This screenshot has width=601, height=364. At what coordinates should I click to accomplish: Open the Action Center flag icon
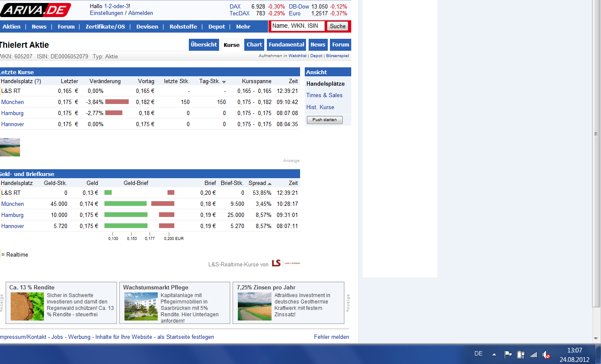[x=508, y=354]
